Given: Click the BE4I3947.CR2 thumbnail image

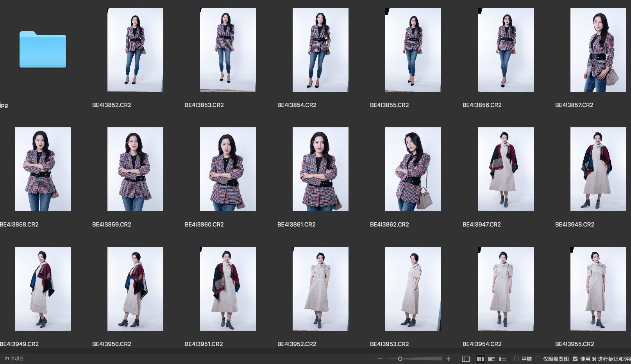Looking at the screenshot, I should (x=505, y=169).
